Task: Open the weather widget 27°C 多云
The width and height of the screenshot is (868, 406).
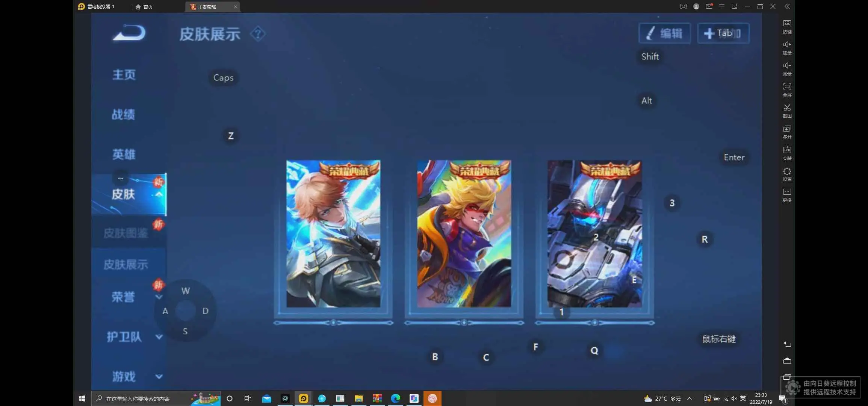Action: (x=662, y=398)
